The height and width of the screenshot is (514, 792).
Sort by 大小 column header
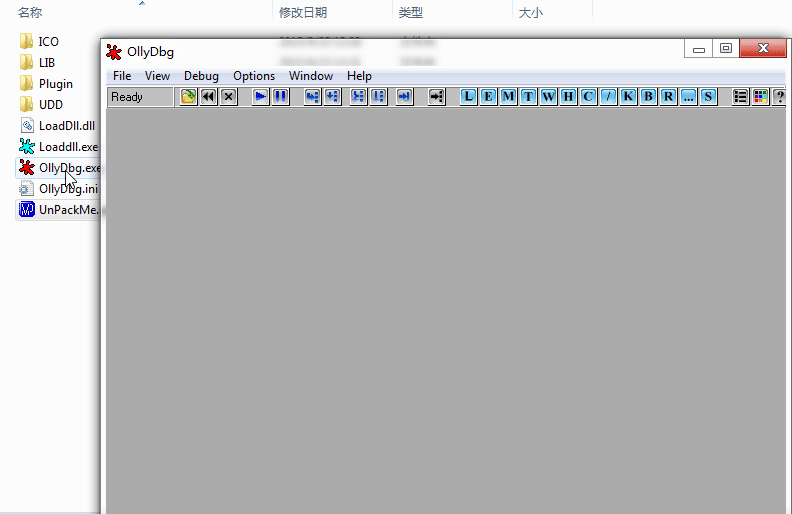(x=531, y=13)
